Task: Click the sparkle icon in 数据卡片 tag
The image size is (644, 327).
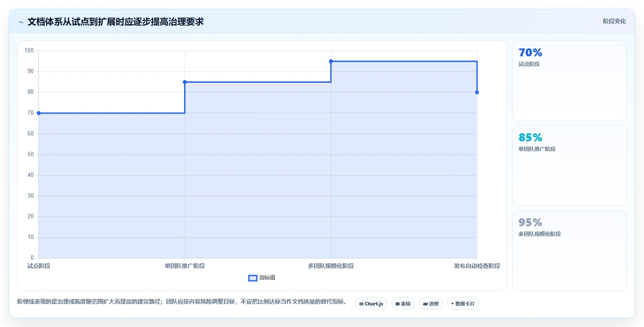Action: click(452, 304)
